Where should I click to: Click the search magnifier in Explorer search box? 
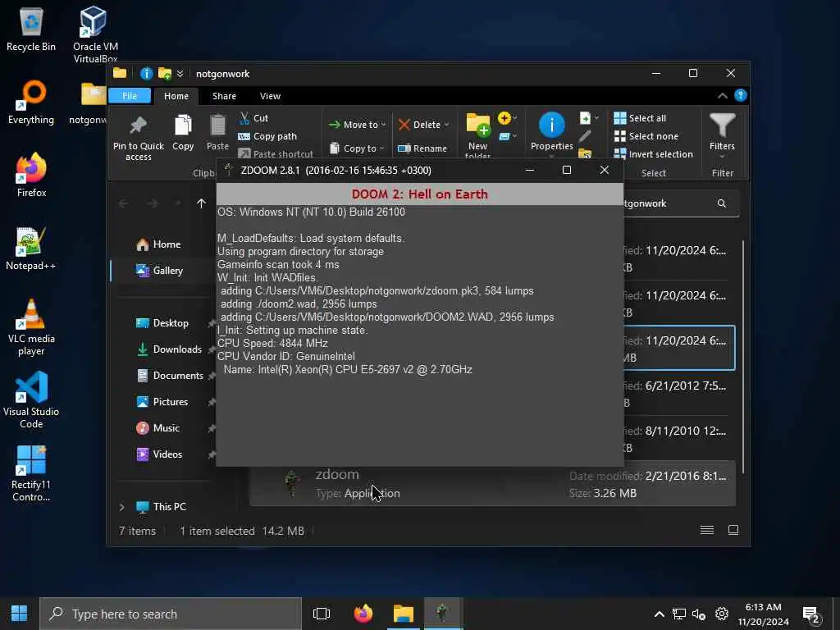(x=722, y=203)
